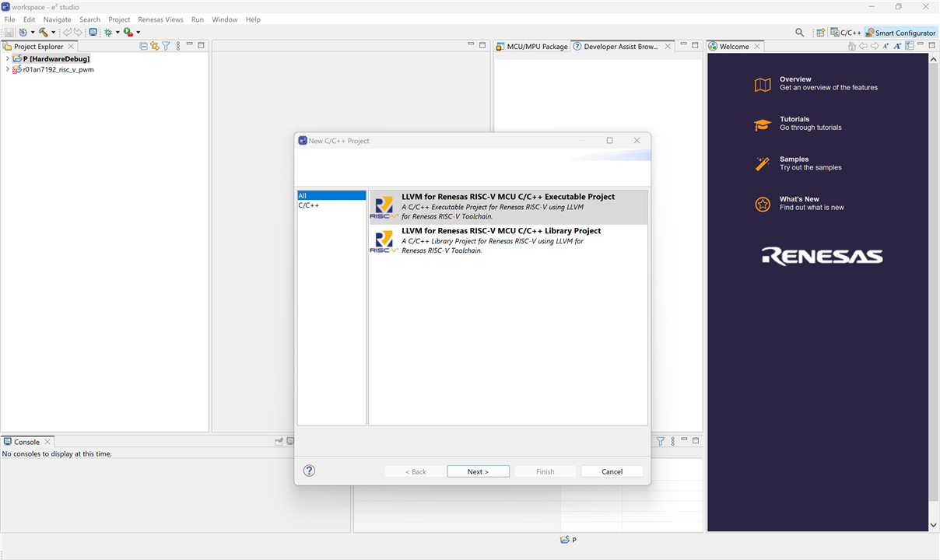
Task: Click the green bug Debug icon
Action: coord(108,33)
